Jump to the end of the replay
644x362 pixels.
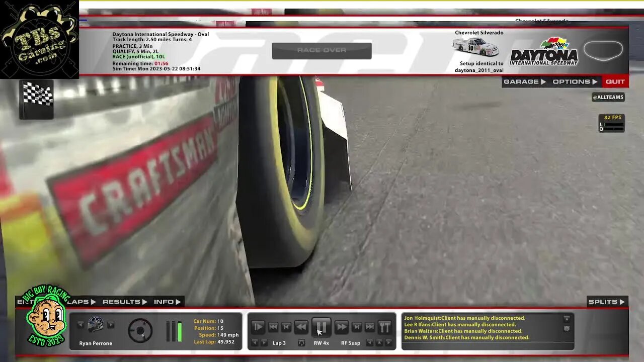coord(370,327)
